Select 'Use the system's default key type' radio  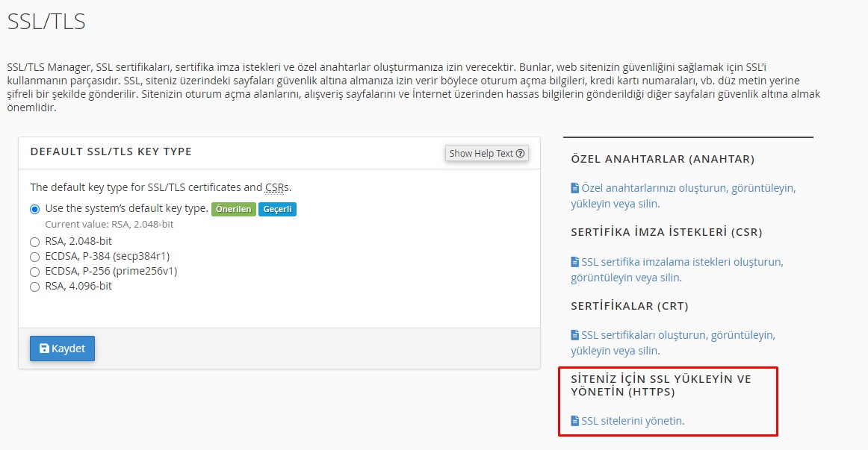coord(35,209)
